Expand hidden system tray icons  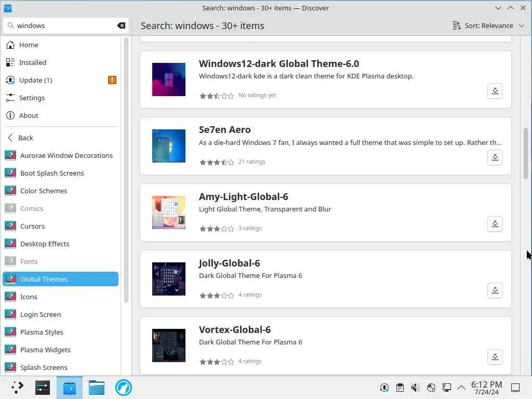pyautogui.click(x=461, y=388)
